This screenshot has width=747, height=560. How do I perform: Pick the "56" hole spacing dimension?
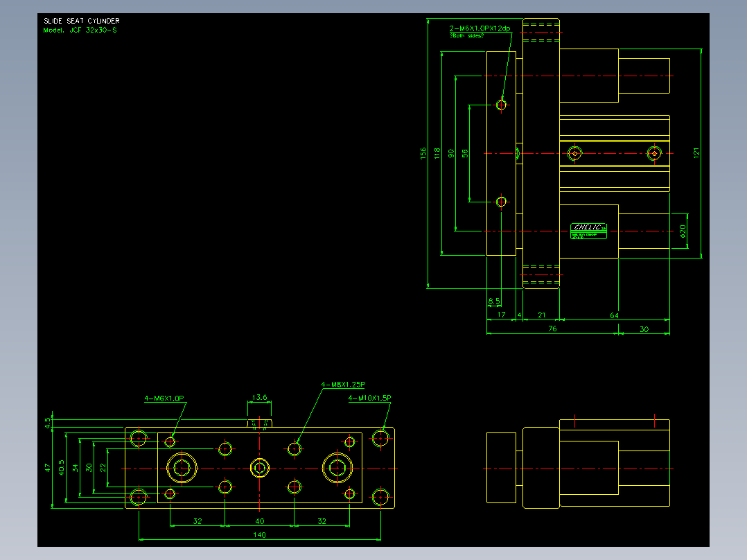[465, 153]
